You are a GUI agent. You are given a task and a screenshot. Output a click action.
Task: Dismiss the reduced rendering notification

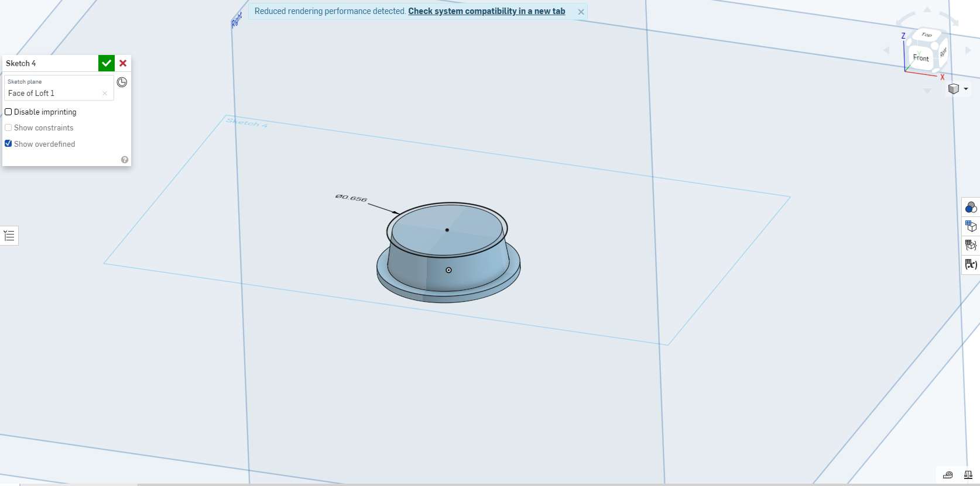coord(581,12)
